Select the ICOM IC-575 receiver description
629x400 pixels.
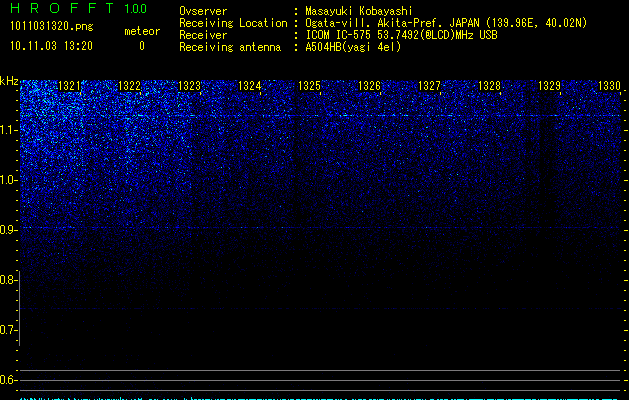402,35
